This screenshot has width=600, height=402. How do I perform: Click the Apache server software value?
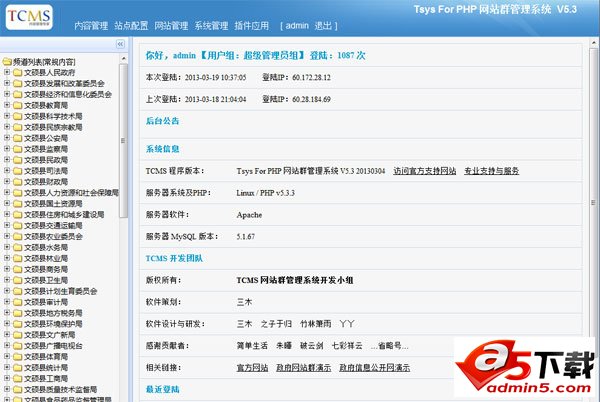coord(249,215)
